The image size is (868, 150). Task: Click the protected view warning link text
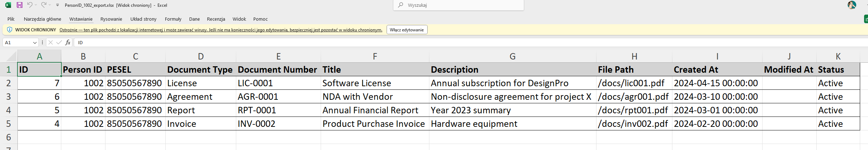point(221,30)
